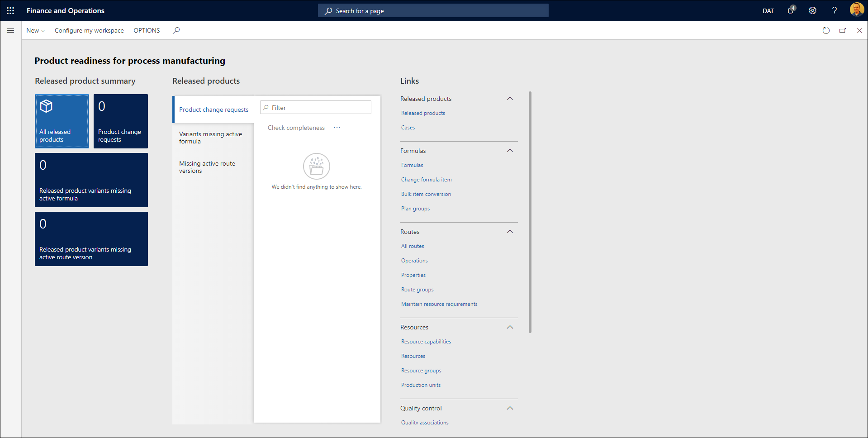Open the Formulas link
Viewport: 868px width, 438px height.
click(x=412, y=165)
